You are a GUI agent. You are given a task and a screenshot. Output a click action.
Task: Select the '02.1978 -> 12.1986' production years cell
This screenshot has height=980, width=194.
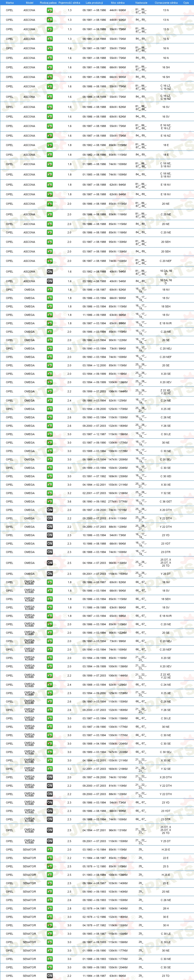coord(94,917)
